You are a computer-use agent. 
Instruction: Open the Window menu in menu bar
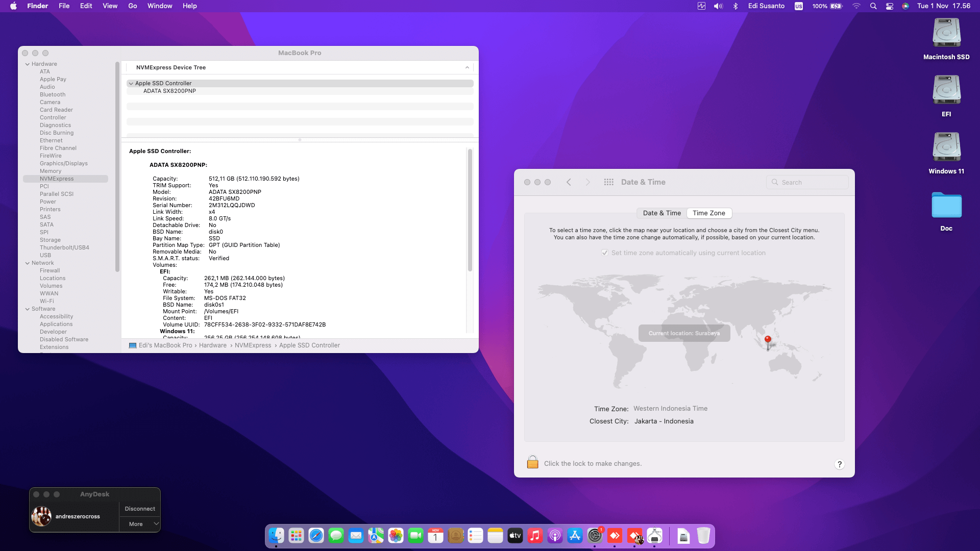click(x=160, y=6)
